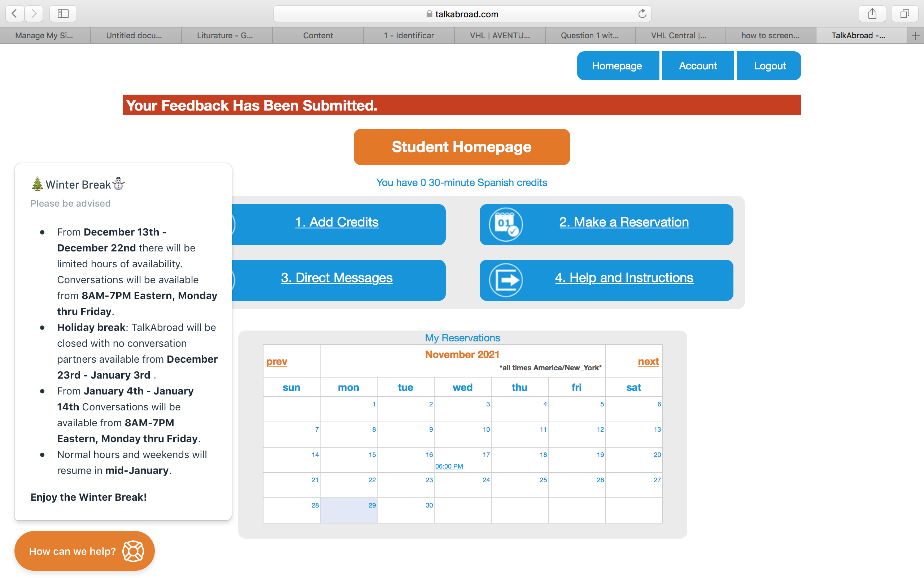
Task: Click calendar day 30
Action: click(x=405, y=510)
